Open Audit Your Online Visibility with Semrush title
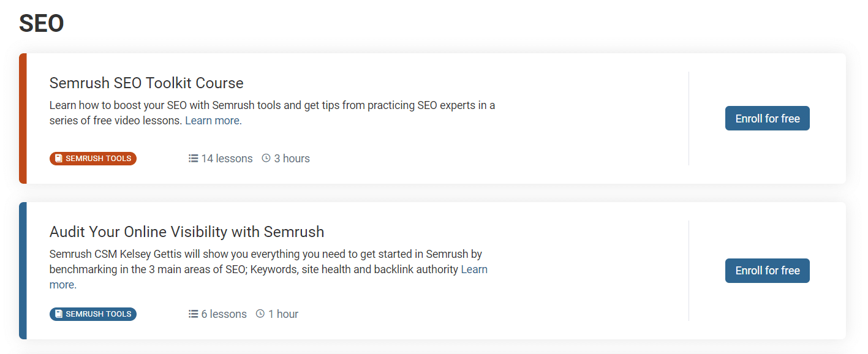868x354 pixels. 187,232
